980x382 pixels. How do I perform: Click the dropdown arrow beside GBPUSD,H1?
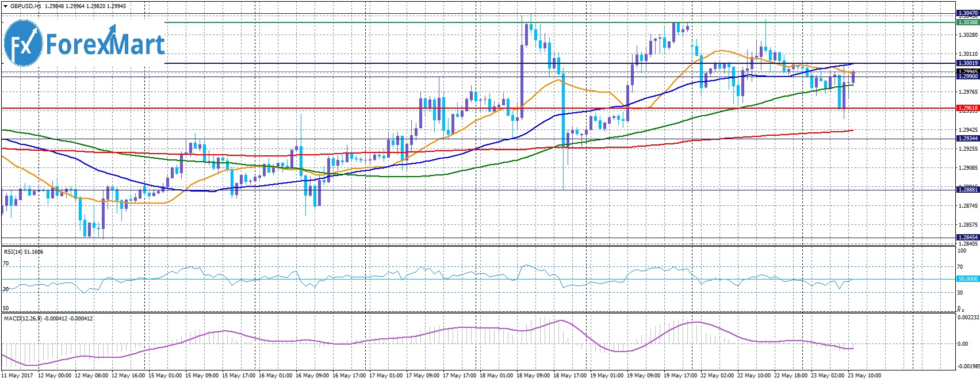click(x=5, y=6)
